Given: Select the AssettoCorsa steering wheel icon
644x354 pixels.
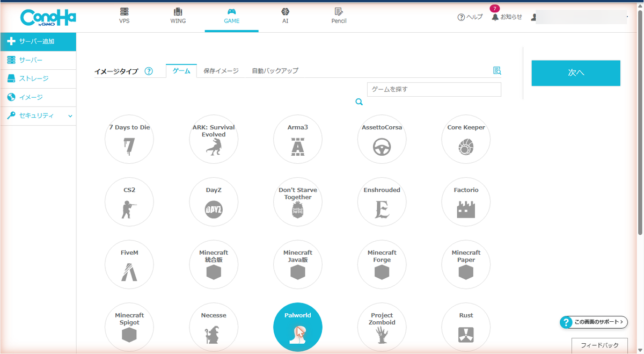Looking at the screenshot, I should [382, 147].
